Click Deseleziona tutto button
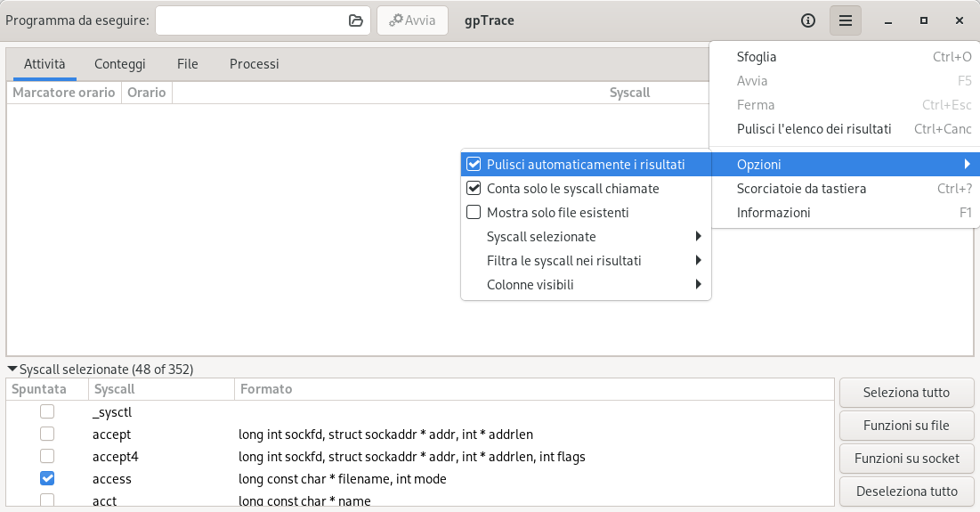 coord(906,492)
